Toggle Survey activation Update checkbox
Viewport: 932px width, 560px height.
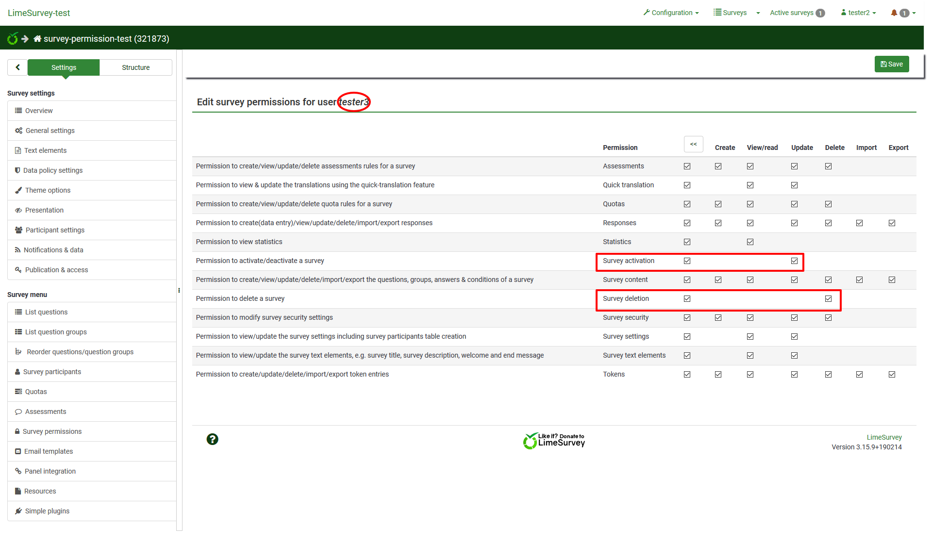[x=794, y=261]
